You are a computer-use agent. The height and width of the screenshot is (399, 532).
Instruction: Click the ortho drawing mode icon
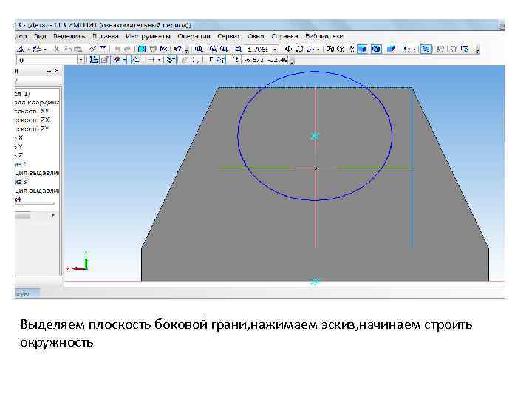[211, 60]
